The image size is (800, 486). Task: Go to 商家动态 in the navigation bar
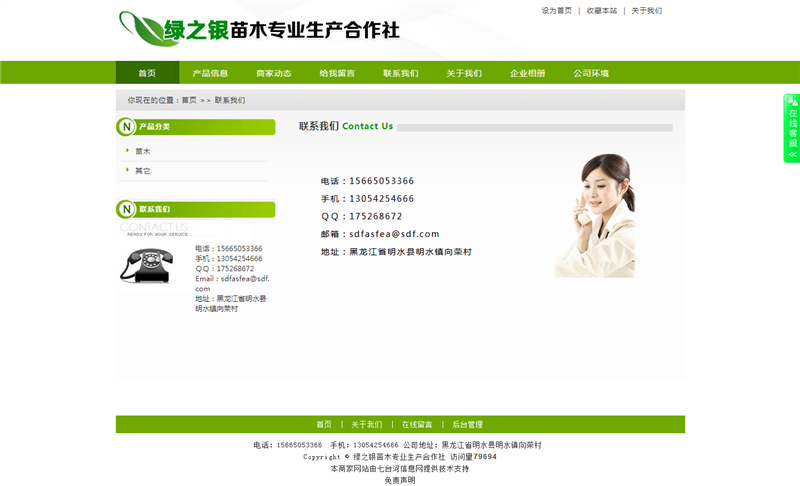click(274, 73)
